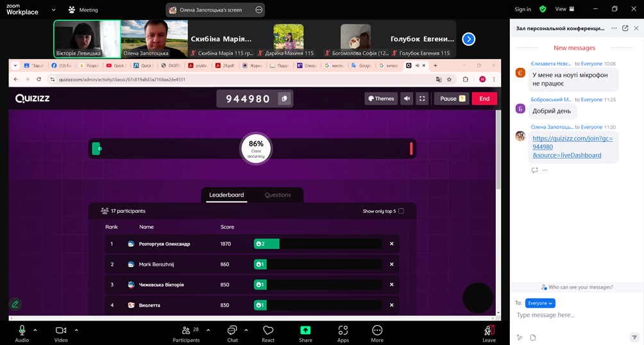Toggle Zoom Video camera button
Screen dimensions: 644x345
[x=61, y=333]
